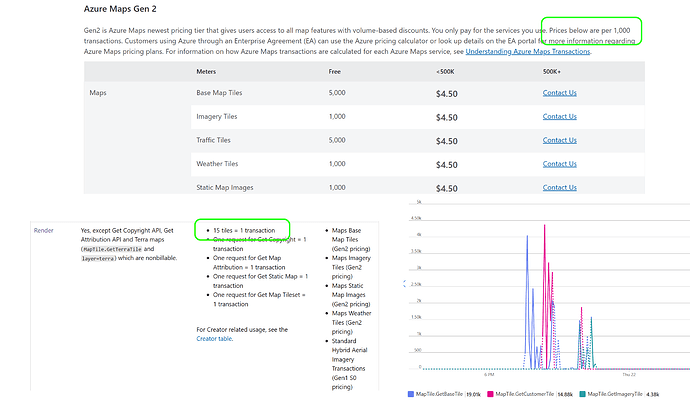Open the Creator table link

214,338
